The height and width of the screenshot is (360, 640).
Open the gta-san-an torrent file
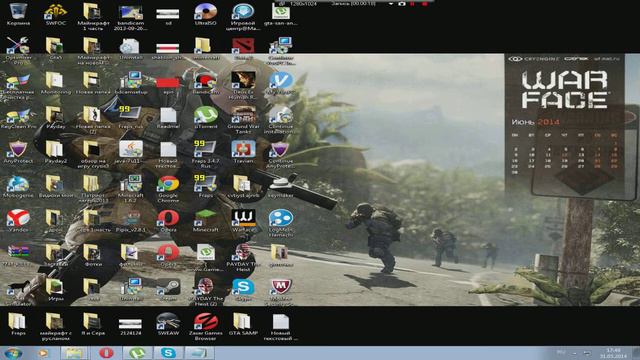click(x=281, y=14)
